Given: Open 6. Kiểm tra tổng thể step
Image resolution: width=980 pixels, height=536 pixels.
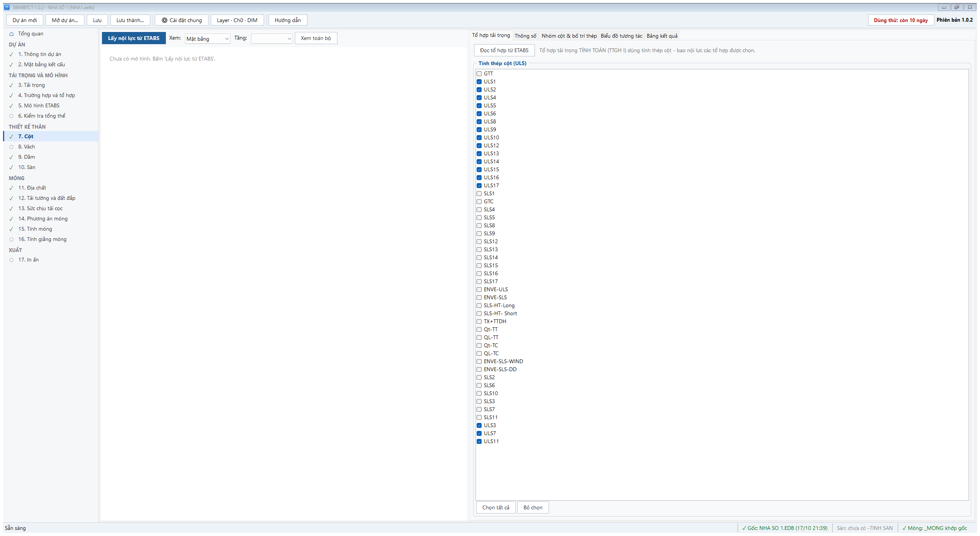Looking at the screenshot, I should (x=51, y=116).
